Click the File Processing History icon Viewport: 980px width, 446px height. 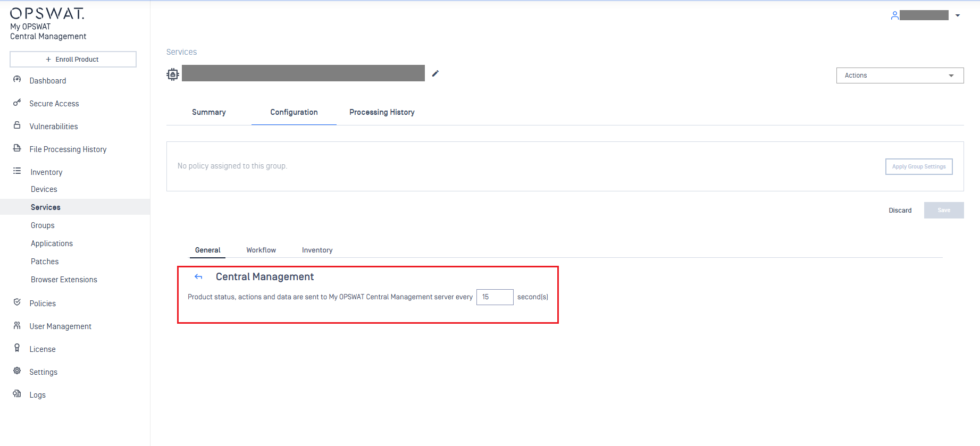[x=17, y=148]
